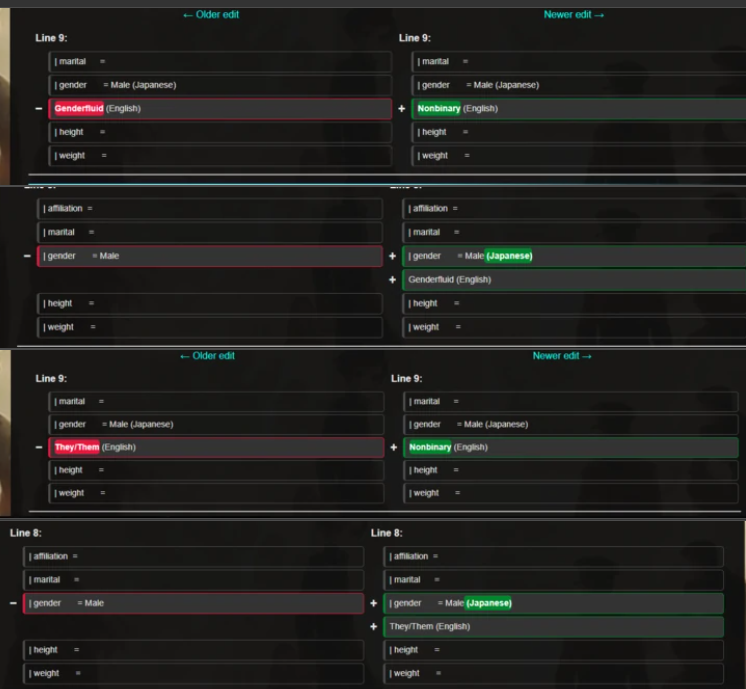The image size is (746, 689).
Task: Click the right-column Line 8 heading
Action: coord(387,533)
